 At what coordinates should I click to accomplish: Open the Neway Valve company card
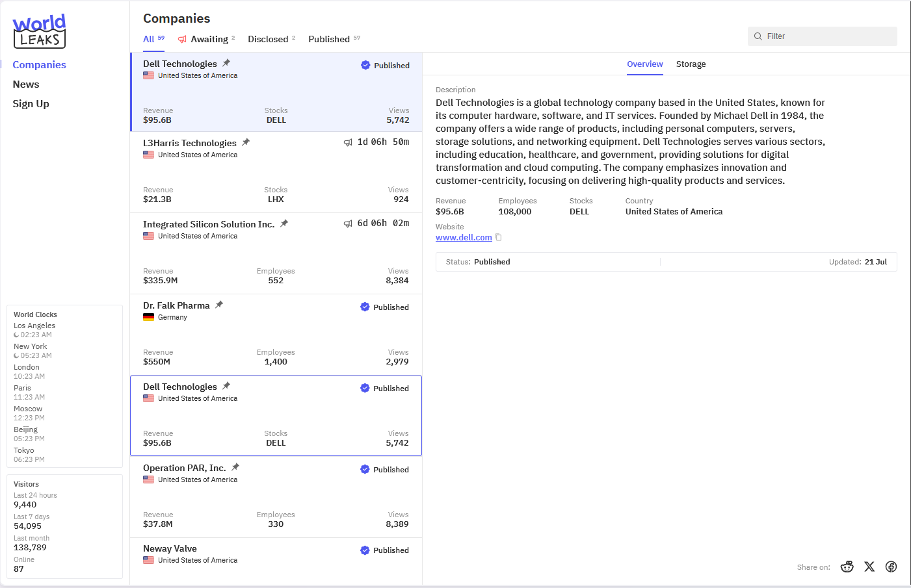coord(276,561)
